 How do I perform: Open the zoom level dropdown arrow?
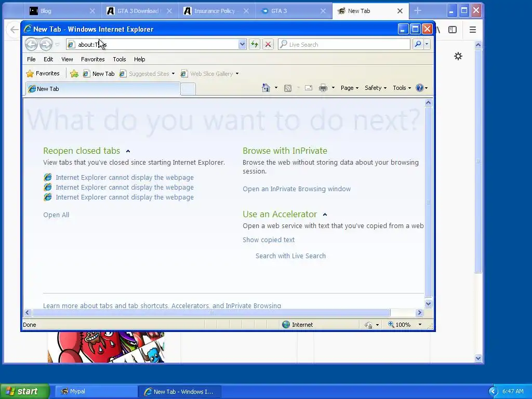[420, 324]
